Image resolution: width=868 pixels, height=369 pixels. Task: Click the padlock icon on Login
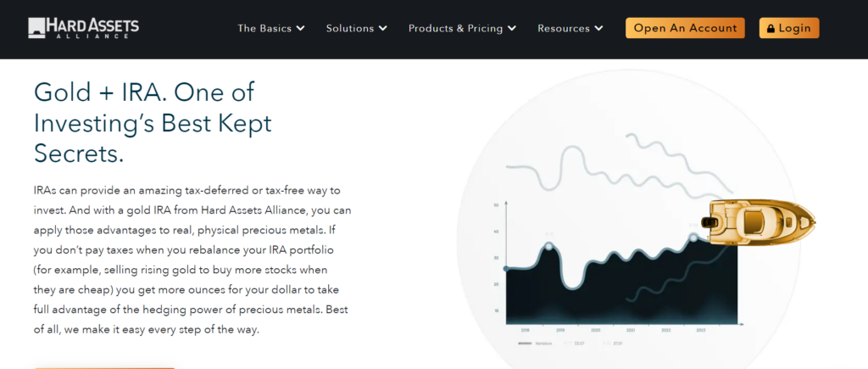tap(771, 28)
